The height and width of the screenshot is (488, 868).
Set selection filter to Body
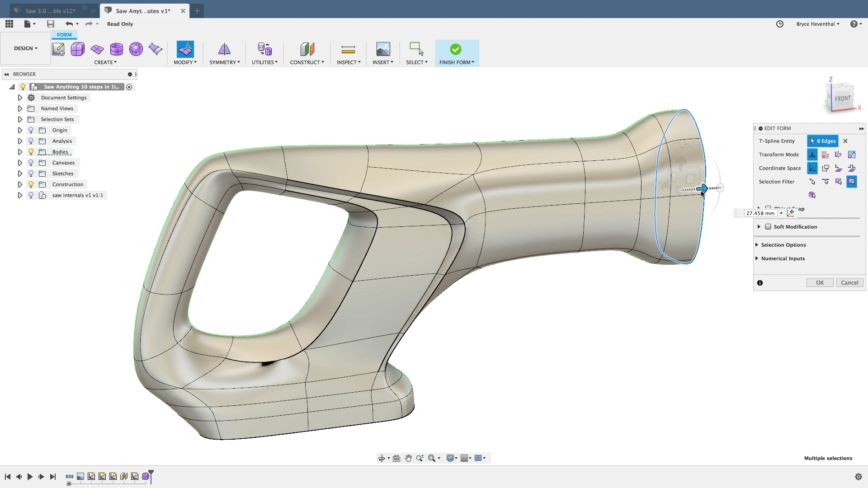pyautogui.click(x=812, y=195)
